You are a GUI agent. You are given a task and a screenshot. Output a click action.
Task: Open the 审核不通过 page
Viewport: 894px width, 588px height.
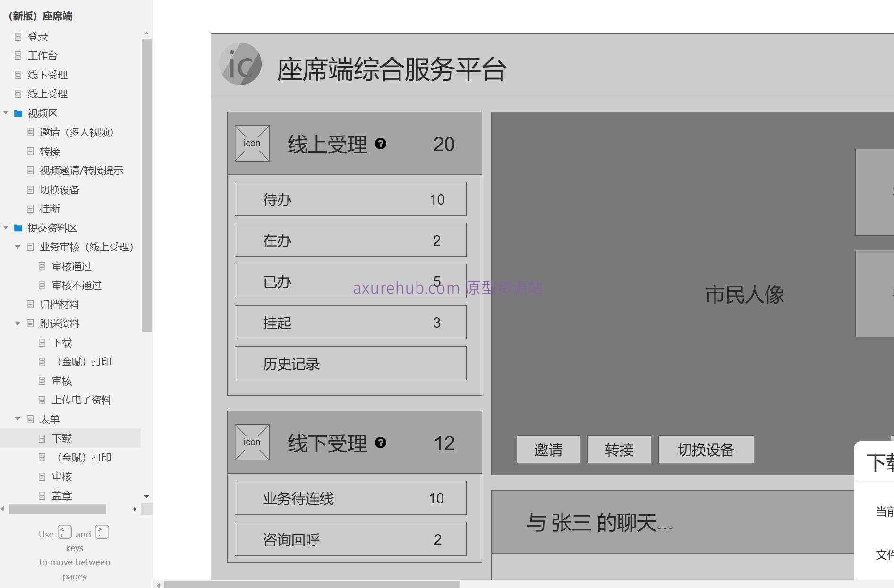(77, 285)
